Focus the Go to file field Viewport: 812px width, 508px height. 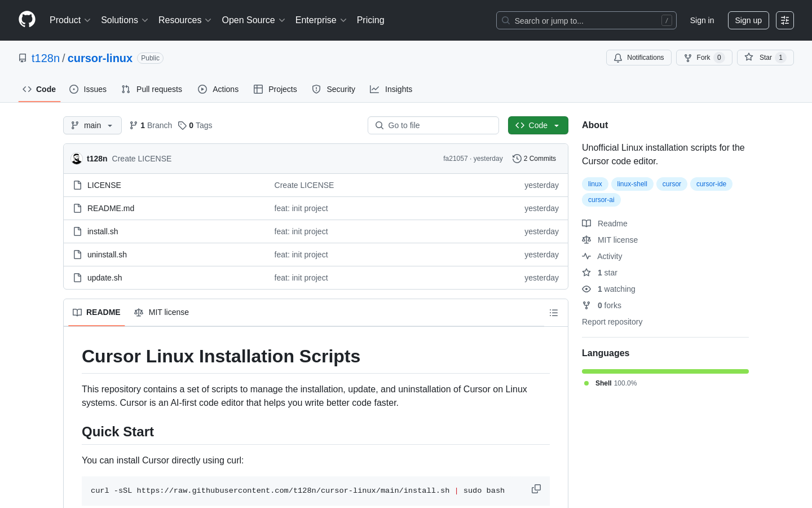(x=433, y=125)
